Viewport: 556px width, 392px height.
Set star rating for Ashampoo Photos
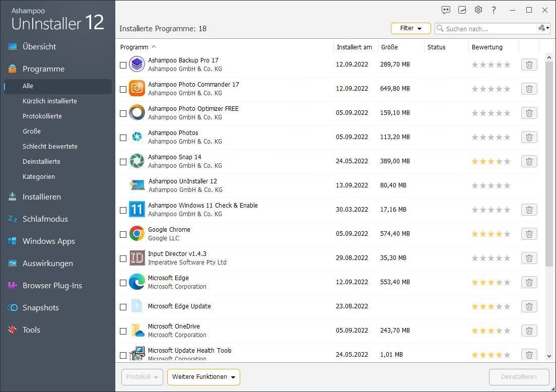click(x=491, y=137)
